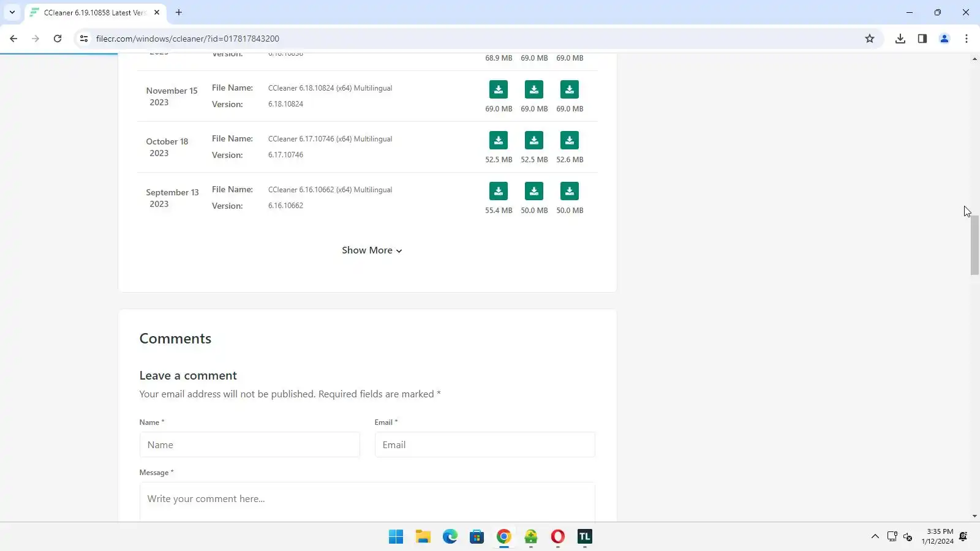Click first download icon in October 18 row

pyautogui.click(x=499, y=140)
